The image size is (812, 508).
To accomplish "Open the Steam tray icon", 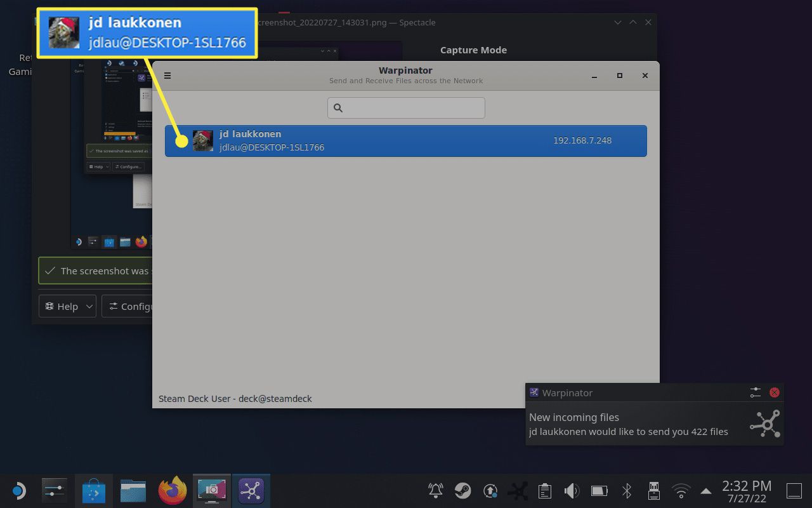I will 462,490.
